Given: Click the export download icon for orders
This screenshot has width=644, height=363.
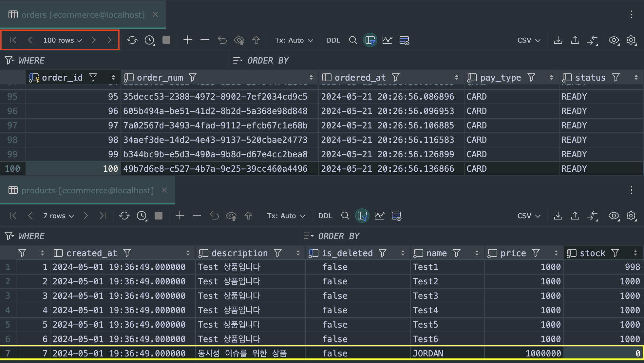Looking at the screenshot, I should pos(558,40).
